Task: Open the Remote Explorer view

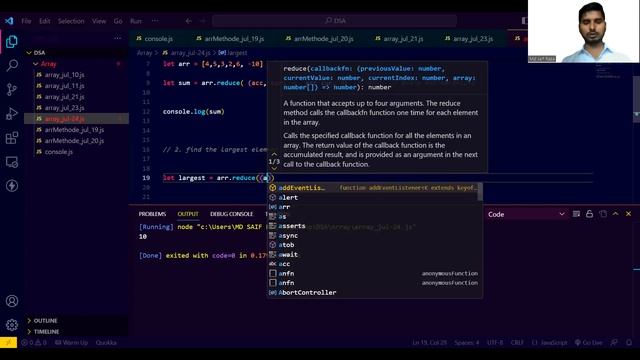Action: [12, 162]
